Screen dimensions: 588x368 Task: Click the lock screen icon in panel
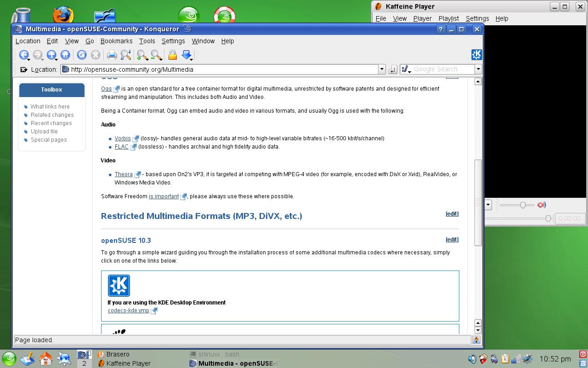click(582, 363)
